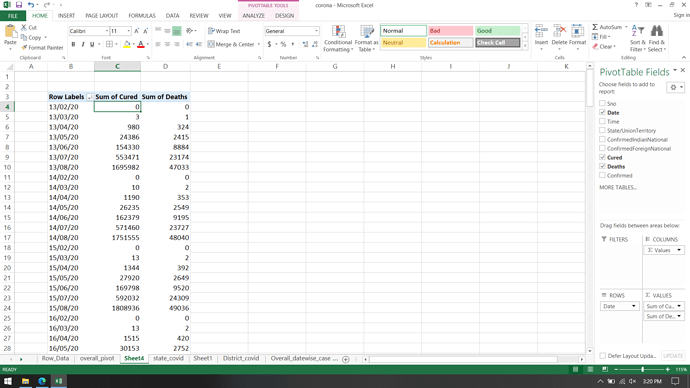Apply the Neutral cell style
This screenshot has width=690, height=388.
pyautogui.click(x=403, y=43)
